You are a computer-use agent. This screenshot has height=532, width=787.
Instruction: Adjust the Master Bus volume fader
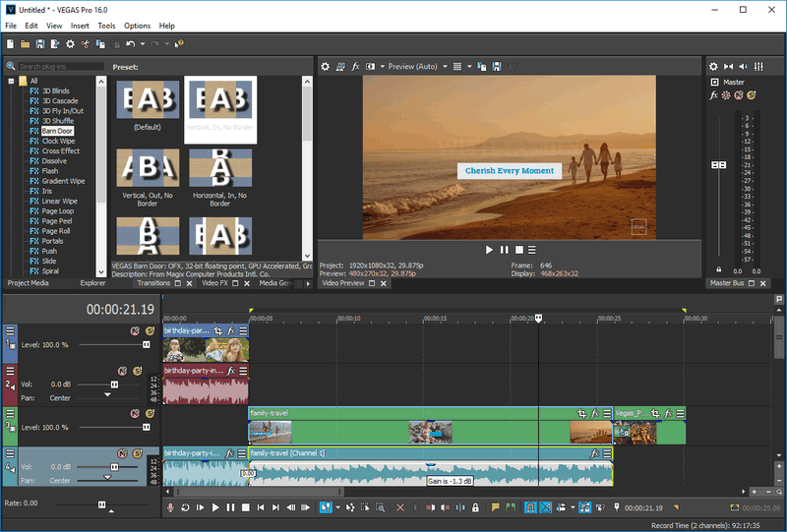click(x=719, y=164)
